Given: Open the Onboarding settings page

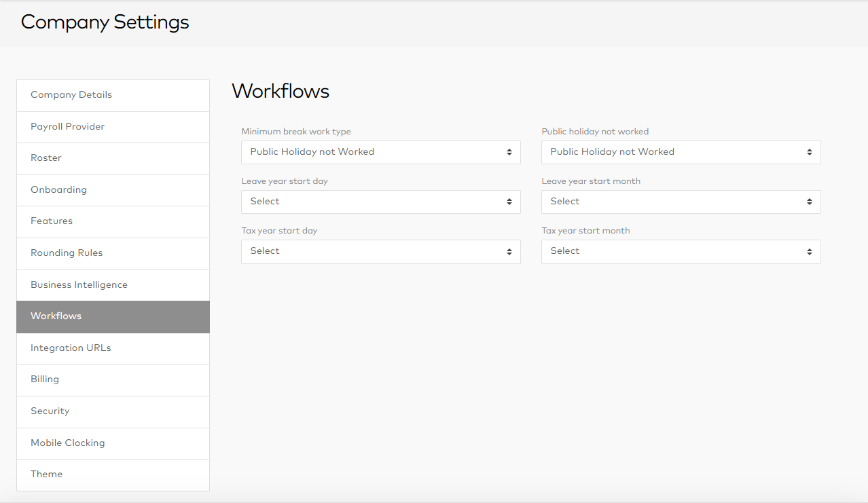Looking at the screenshot, I should click(x=113, y=190).
